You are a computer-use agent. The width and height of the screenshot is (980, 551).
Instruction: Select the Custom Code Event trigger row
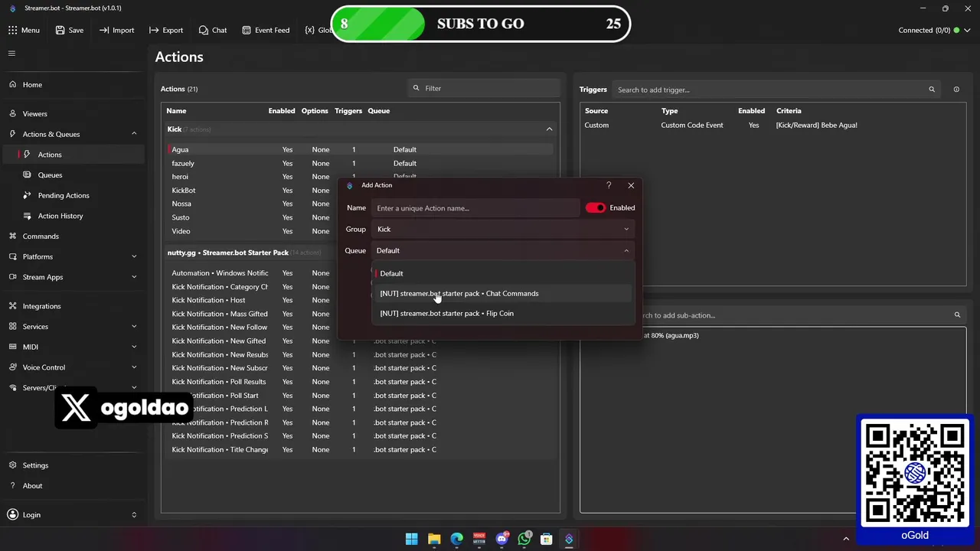coord(773,126)
